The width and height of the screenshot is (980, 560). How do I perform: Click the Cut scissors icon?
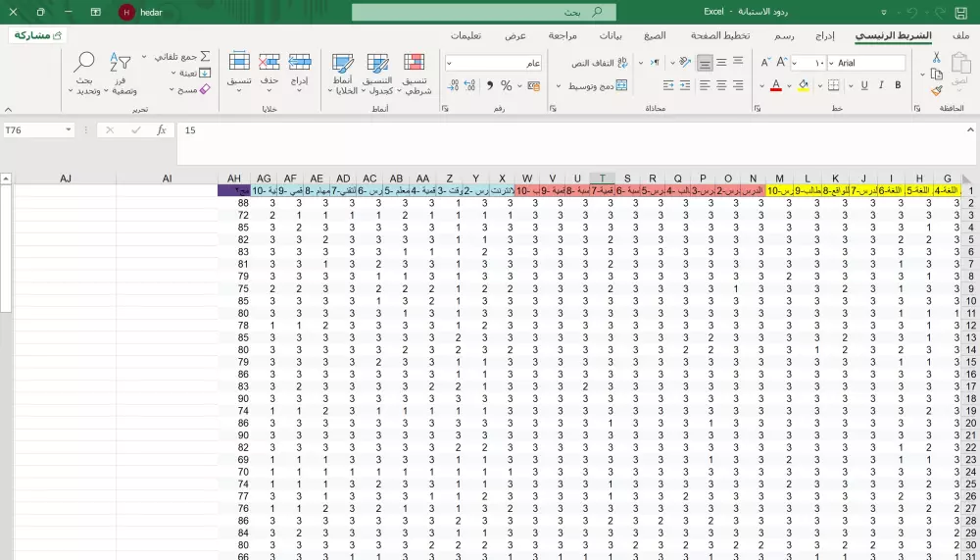click(x=936, y=58)
